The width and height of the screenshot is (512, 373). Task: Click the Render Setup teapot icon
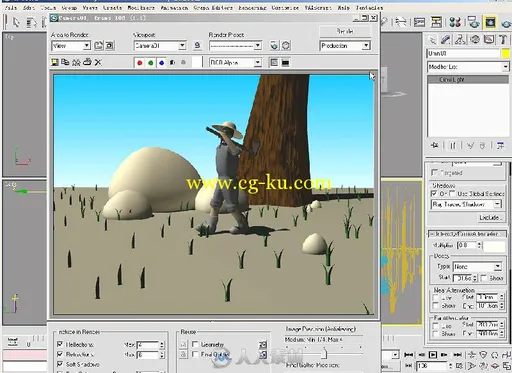pyautogui.click(x=473, y=22)
